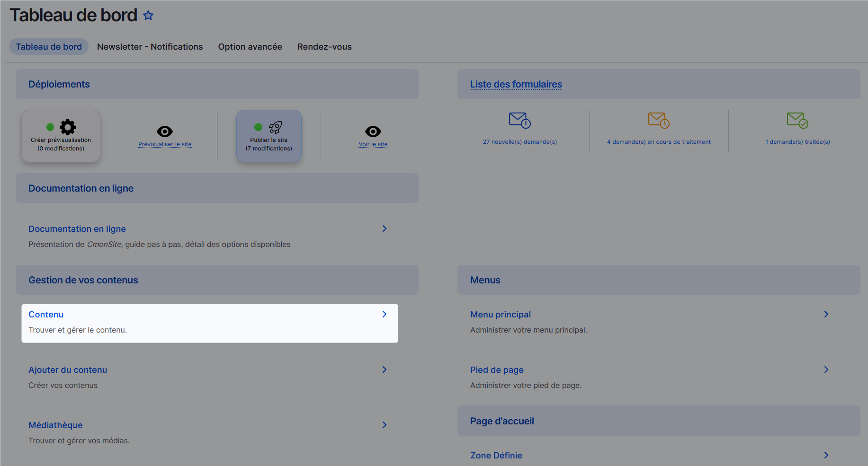This screenshot has height=466, width=868.
Task: Click the green processed envelope icon
Action: point(797,120)
